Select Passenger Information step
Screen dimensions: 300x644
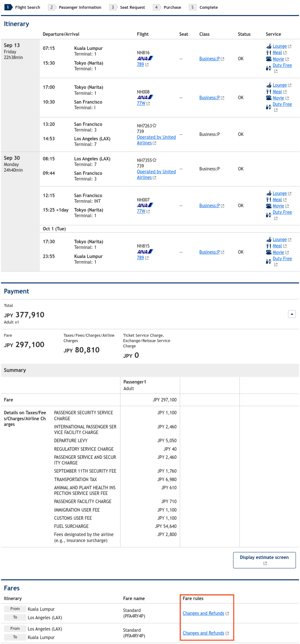pyautogui.click(x=75, y=7)
